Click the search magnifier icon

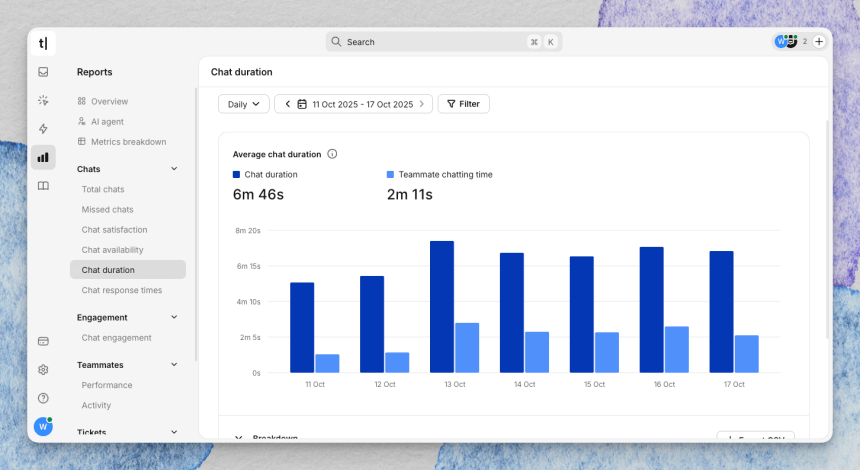click(x=336, y=42)
